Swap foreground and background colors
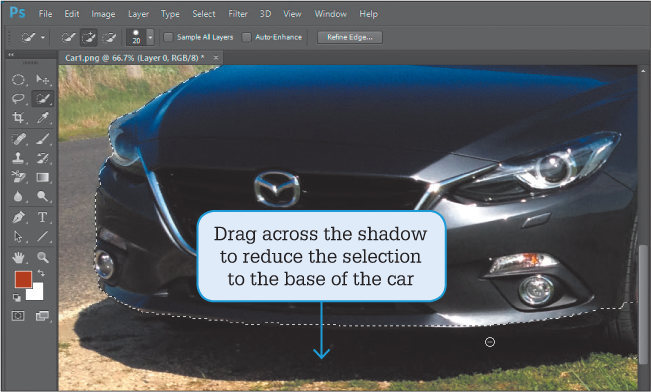The height and width of the screenshot is (392, 651). (41, 273)
